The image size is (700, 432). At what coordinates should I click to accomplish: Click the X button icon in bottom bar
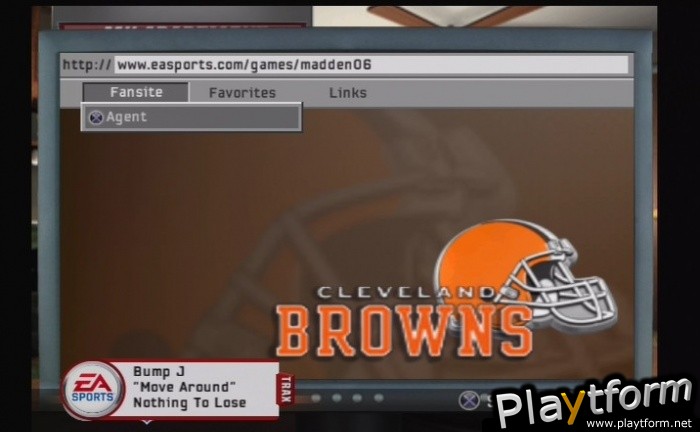point(469,400)
